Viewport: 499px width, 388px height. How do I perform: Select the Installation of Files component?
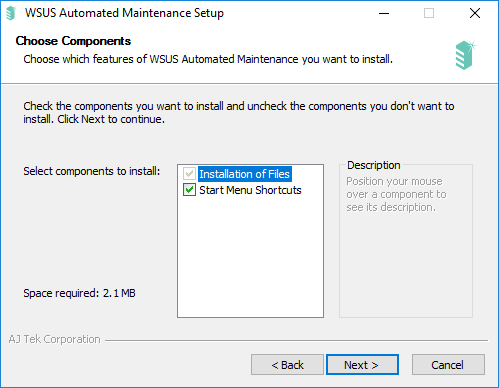245,174
